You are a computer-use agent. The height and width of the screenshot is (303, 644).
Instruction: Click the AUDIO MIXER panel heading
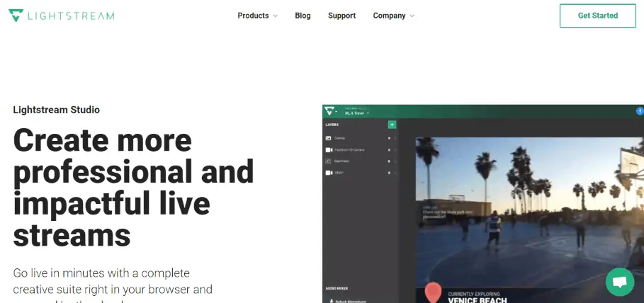point(337,288)
